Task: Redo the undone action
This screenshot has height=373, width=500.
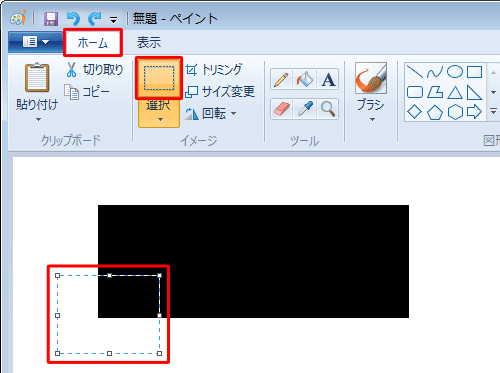Action: click(95, 19)
